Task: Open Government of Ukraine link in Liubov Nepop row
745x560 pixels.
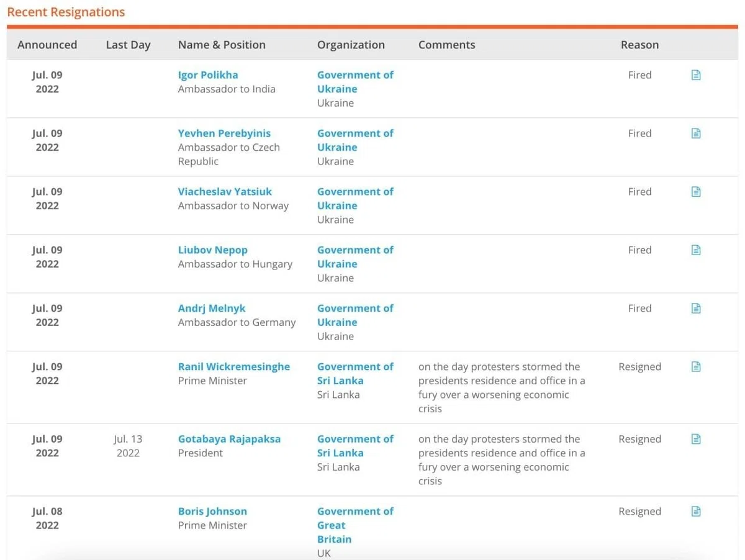Action: click(x=355, y=257)
